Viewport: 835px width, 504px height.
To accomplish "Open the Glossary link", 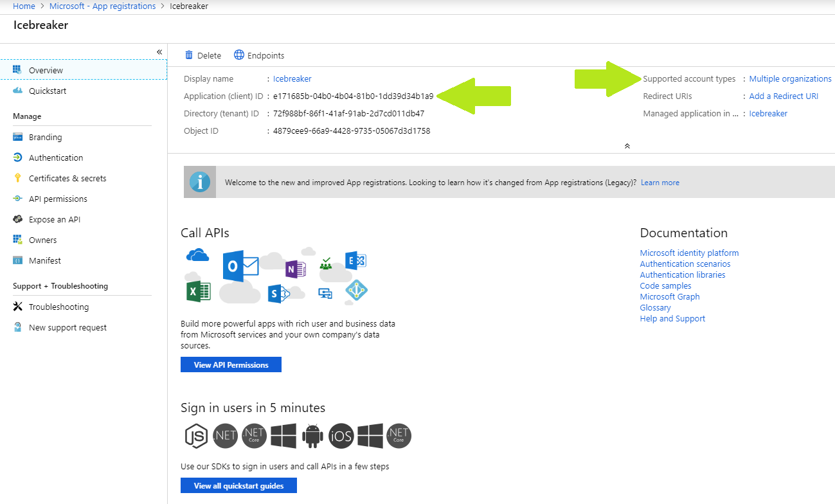I will (x=656, y=307).
